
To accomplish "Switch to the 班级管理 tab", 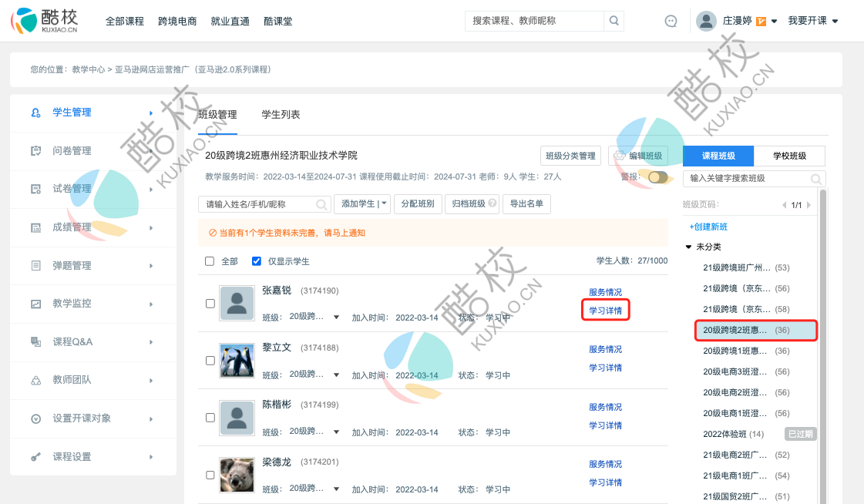I will tap(217, 115).
